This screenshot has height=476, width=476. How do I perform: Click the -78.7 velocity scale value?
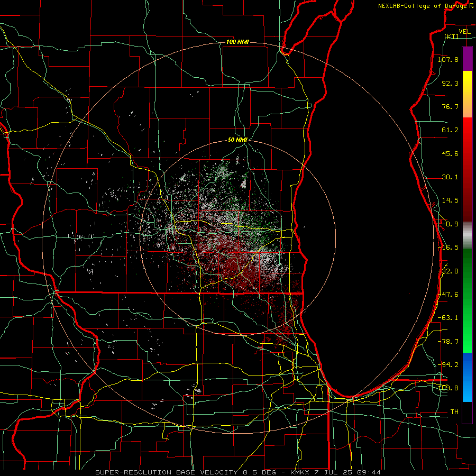click(448, 342)
